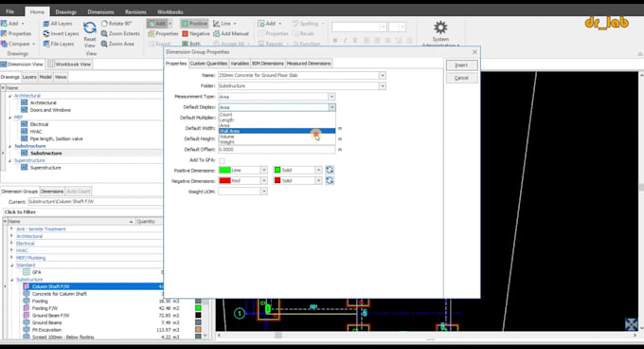Viewport: 644px width, 349px height.
Task: Select the Doors and Windows drawing
Action: [50, 110]
